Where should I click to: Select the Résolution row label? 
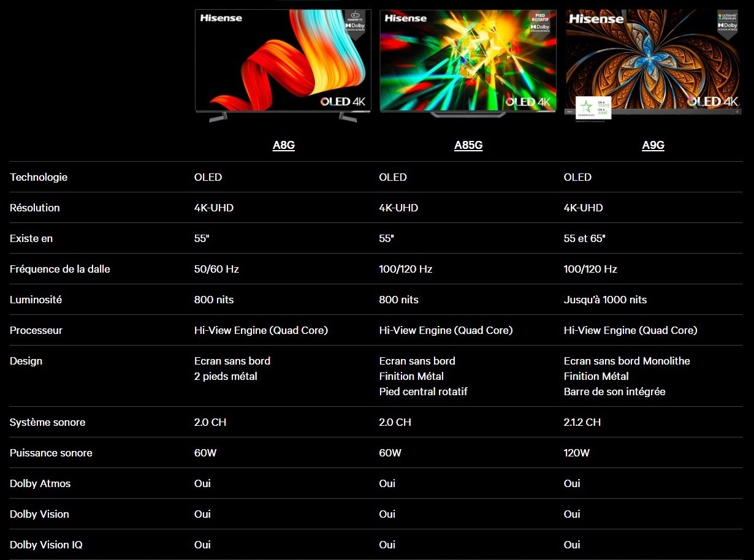click(35, 208)
